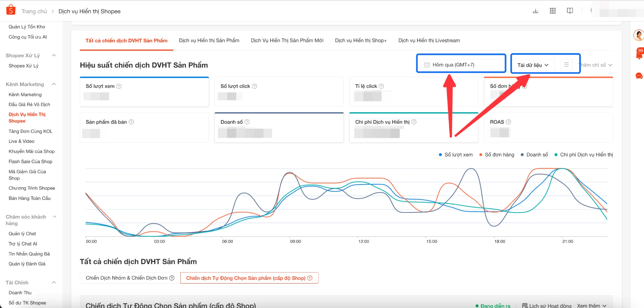The height and width of the screenshot is (308, 644).
Task: Click the user avatar on the right edge
Action: [639, 35]
